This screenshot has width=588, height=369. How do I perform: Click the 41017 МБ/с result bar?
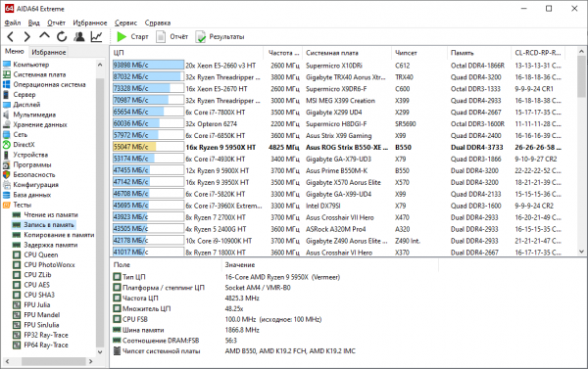148,253
